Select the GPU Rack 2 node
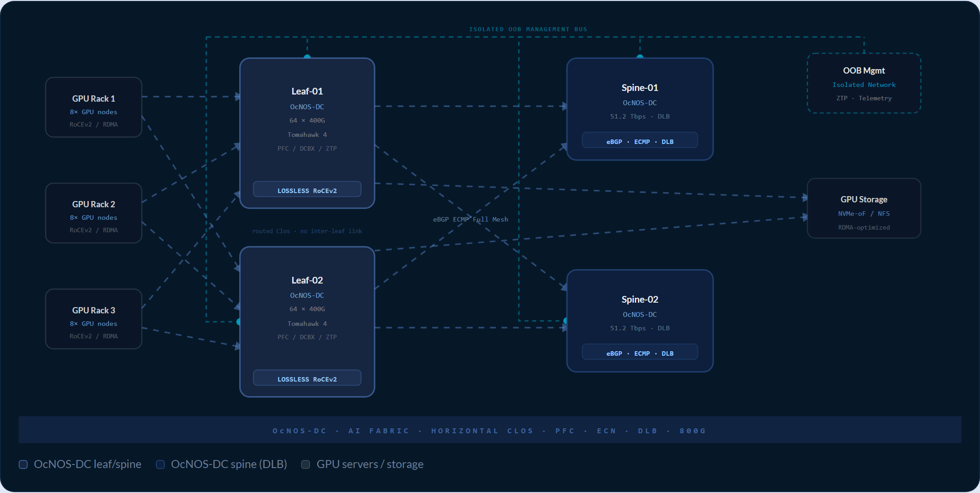The height and width of the screenshot is (493, 980). [x=94, y=213]
